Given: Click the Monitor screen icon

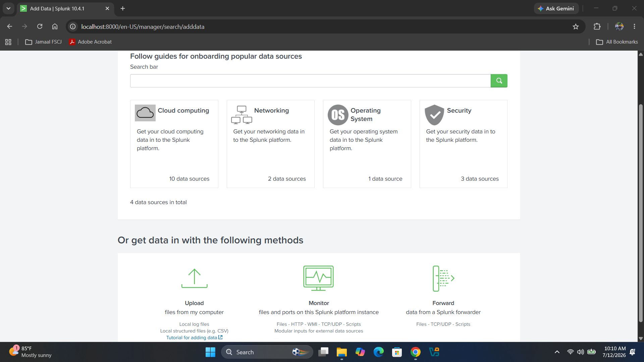Looking at the screenshot, I should click(x=319, y=278).
